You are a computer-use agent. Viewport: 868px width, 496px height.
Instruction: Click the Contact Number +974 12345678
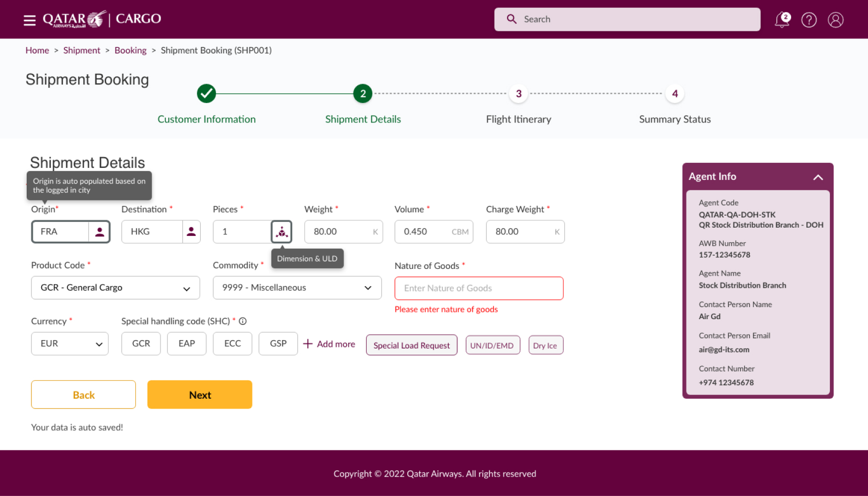pos(726,382)
